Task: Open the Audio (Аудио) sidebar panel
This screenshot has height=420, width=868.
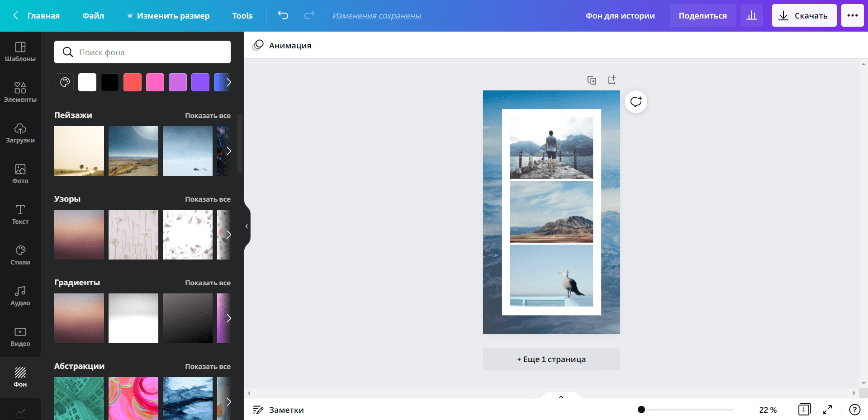Action: [20, 296]
